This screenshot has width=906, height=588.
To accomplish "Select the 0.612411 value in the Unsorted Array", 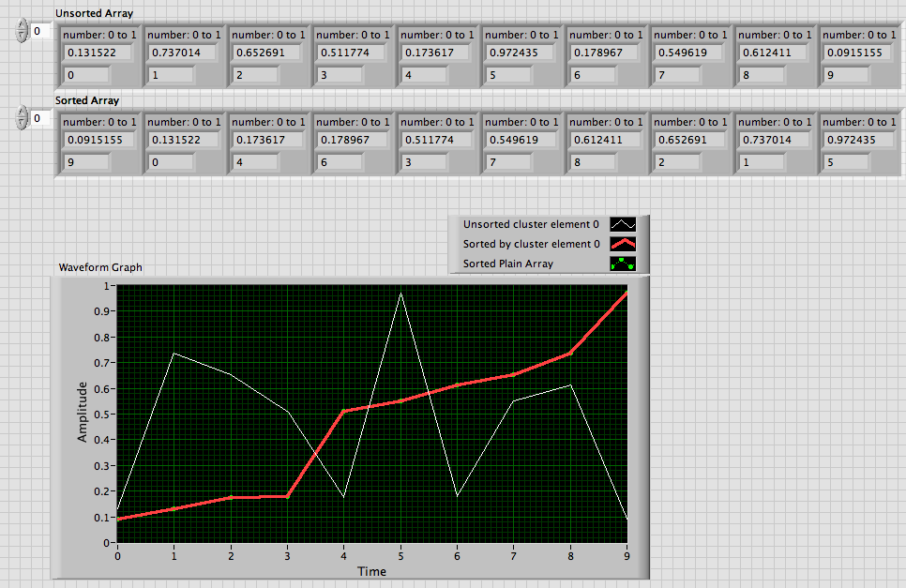I will click(x=773, y=53).
